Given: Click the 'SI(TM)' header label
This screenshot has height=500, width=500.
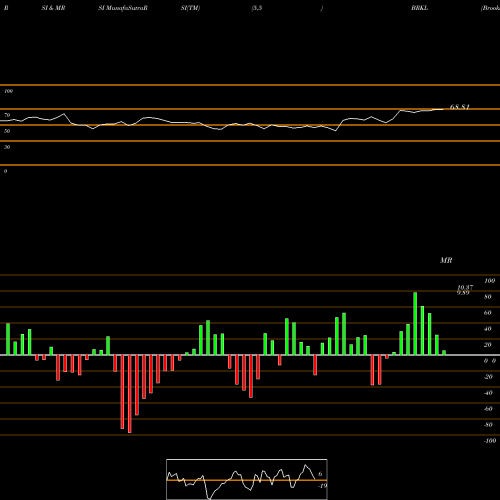Looking at the screenshot, I should click(x=190, y=8).
